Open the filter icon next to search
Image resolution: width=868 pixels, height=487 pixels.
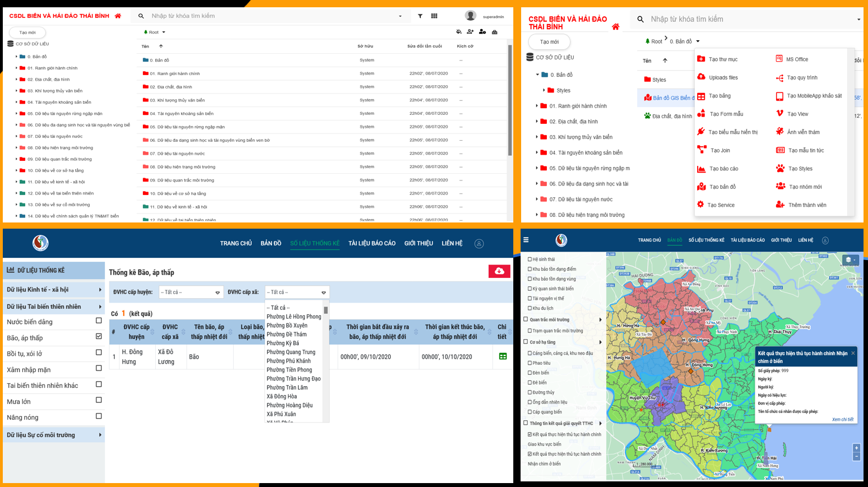click(x=420, y=16)
